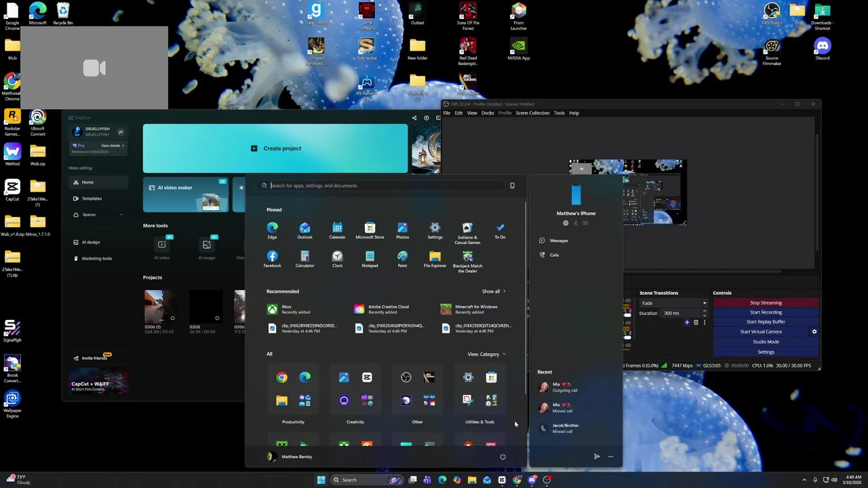The height and width of the screenshot is (488, 868).
Task: Open To Do pinned app
Action: pos(500,230)
